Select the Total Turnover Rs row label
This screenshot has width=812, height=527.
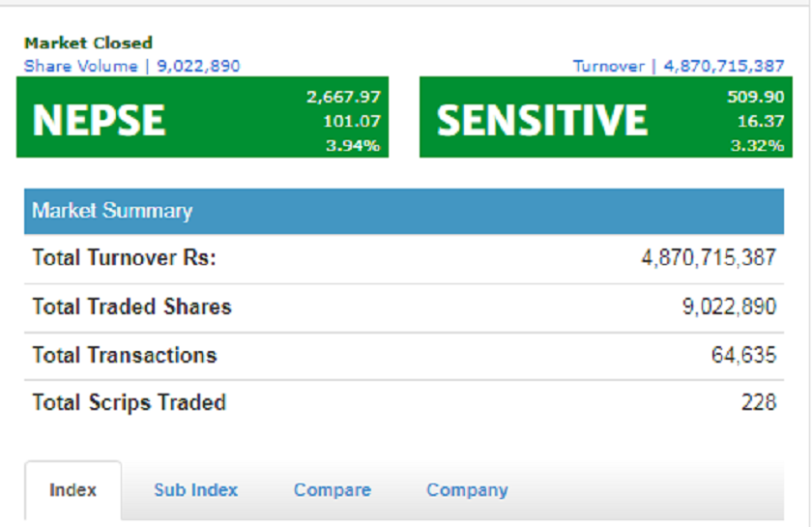(x=124, y=258)
